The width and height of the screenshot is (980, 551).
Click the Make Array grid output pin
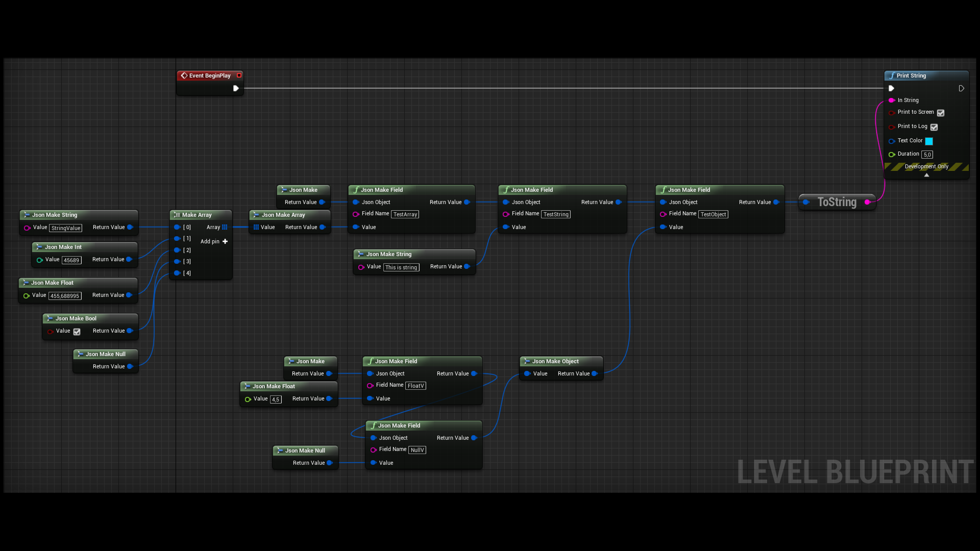(225, 227)
